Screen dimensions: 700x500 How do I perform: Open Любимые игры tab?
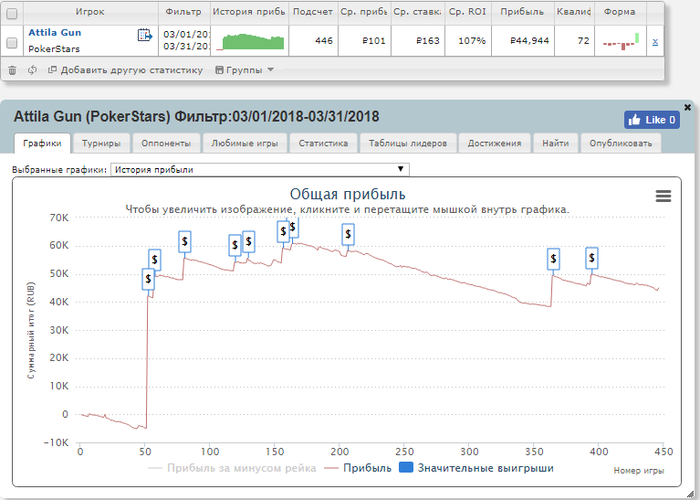(x=245, y=143)
